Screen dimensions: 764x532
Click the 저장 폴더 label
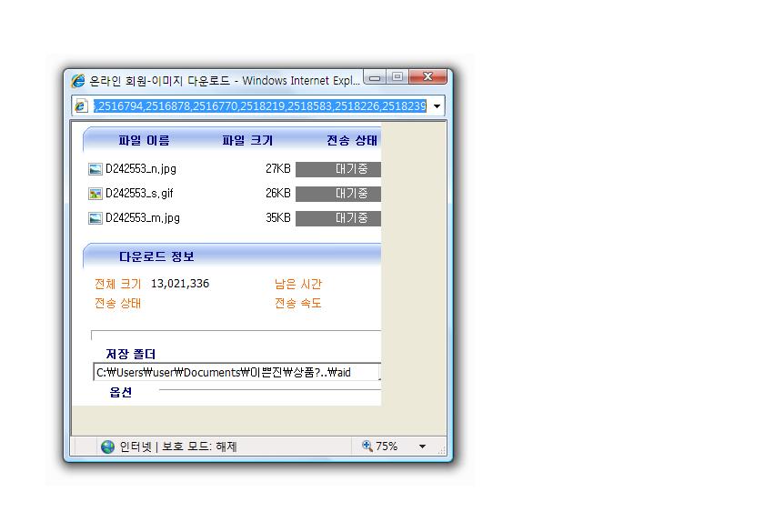[x=131, y=354]
